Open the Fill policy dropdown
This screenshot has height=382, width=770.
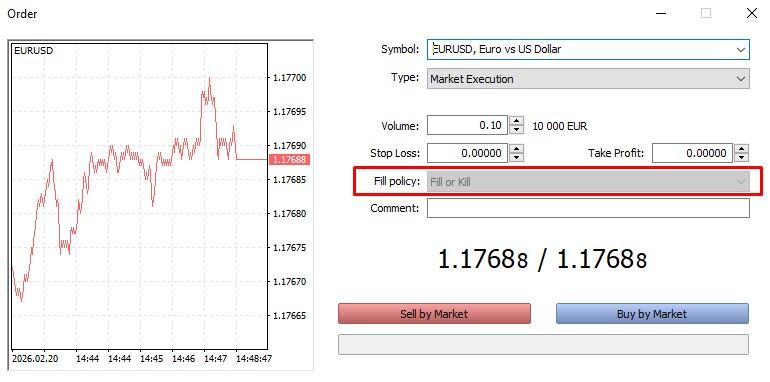tap(588, 182)
